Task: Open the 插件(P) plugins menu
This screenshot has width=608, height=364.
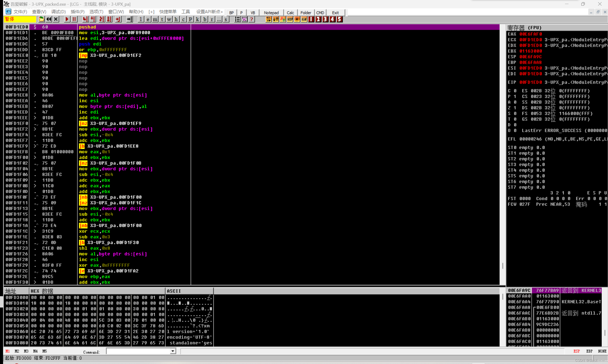Action: click(x=78, y=12)
